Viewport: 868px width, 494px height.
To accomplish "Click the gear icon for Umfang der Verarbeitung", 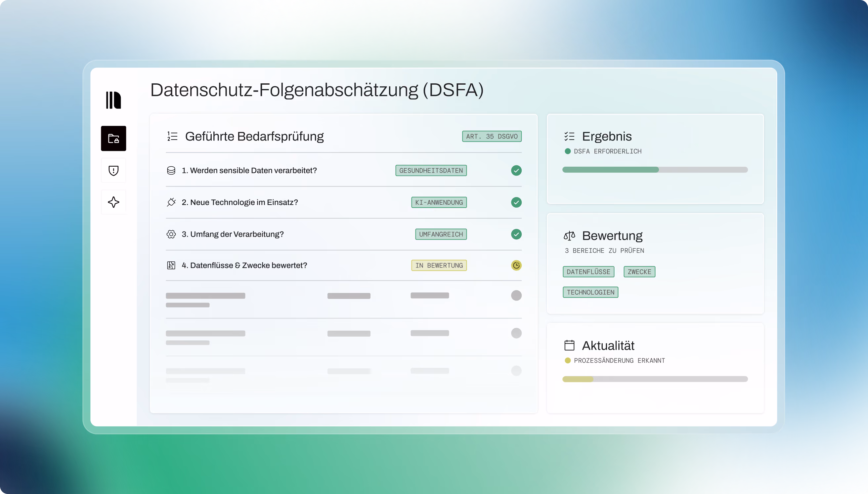I will (x=171, y=234).
